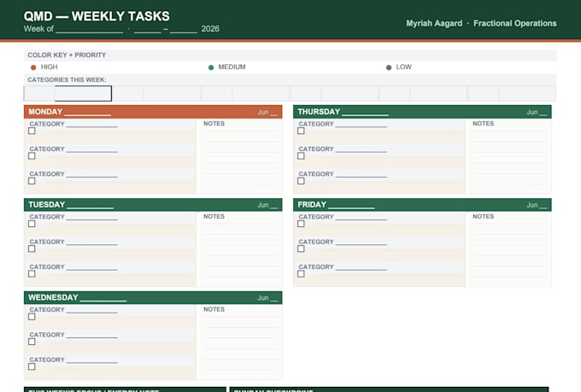Screen dimensions: 581x392
Task: Click the Jun date blank in Tuesday header
Action: [x=273, y=206]
